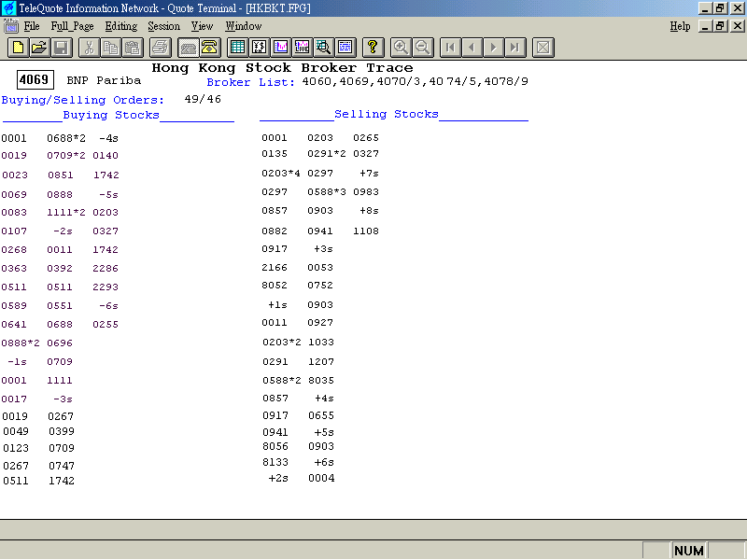Select the -4s entry in Buying Stocks
The image size is (747, 560).
(x=108, y=138)
